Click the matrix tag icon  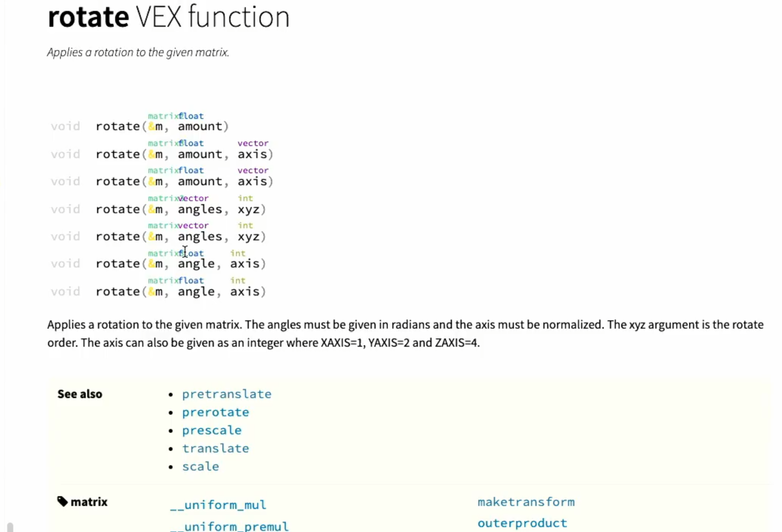pos(62,501)
